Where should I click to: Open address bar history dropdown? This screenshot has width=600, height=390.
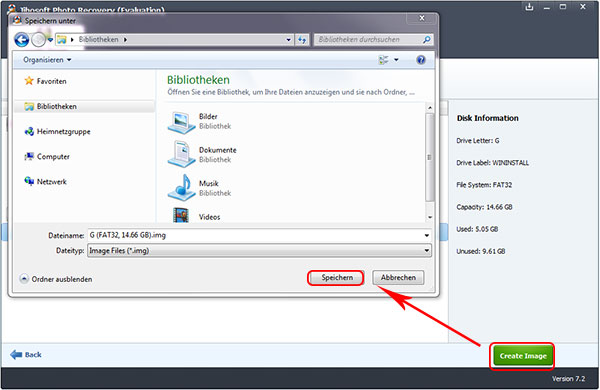[289, 39]
